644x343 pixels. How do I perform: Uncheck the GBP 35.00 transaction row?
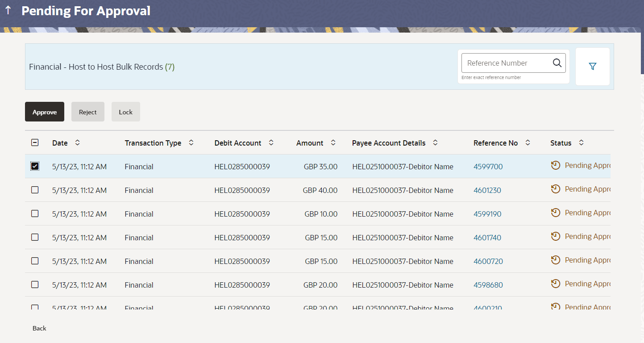pyautogui.click(x=35, y=166)
